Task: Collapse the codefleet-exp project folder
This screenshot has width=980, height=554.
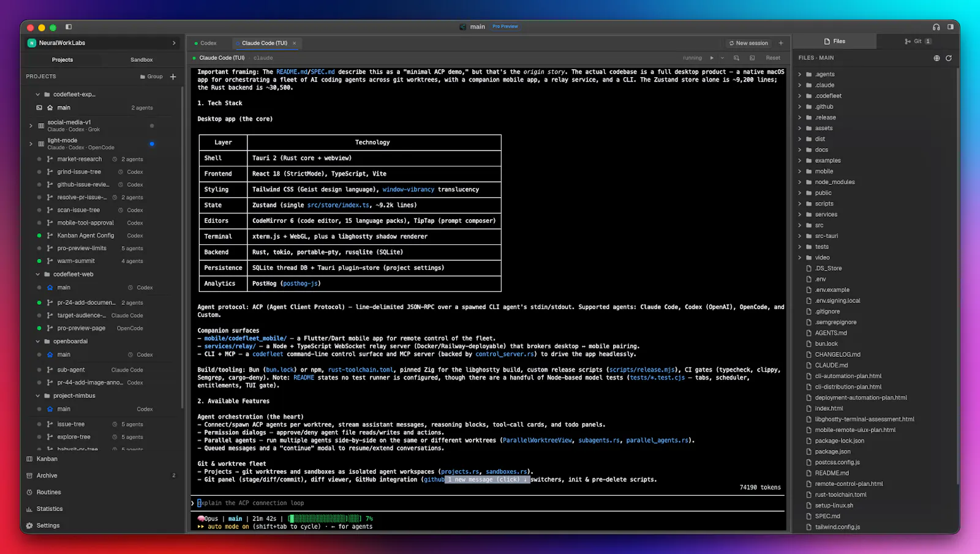Action: click(37, 94)
